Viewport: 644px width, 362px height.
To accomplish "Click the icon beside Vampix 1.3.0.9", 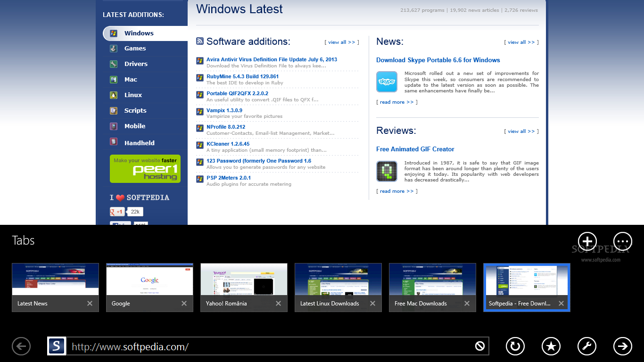I will point(200,111).
